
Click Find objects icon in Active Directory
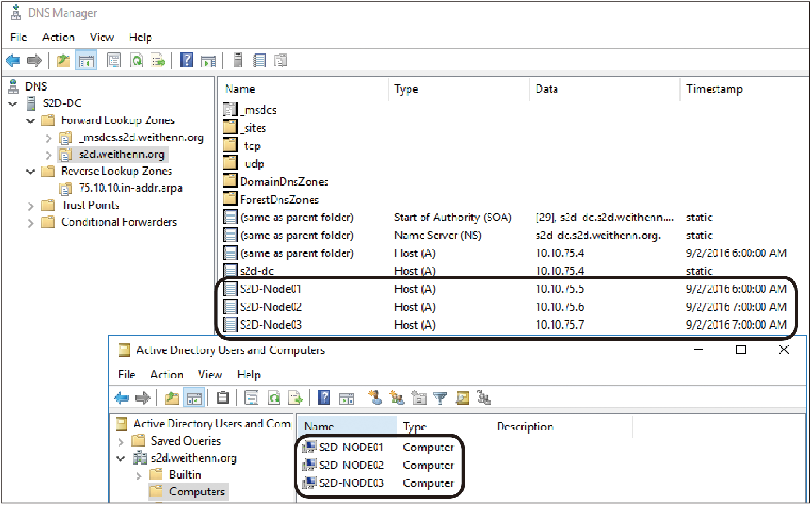click(462, 398)
